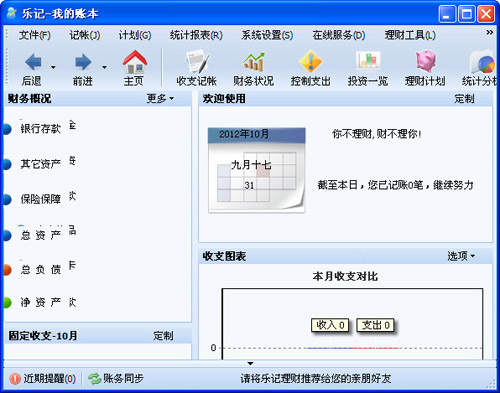Click the 支出 0 chart label

(375, 325)
